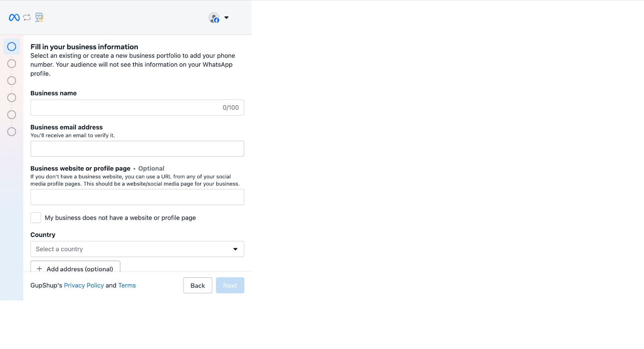Click the GupShup logo icon
Screen dimensions: 644x349
39,17
